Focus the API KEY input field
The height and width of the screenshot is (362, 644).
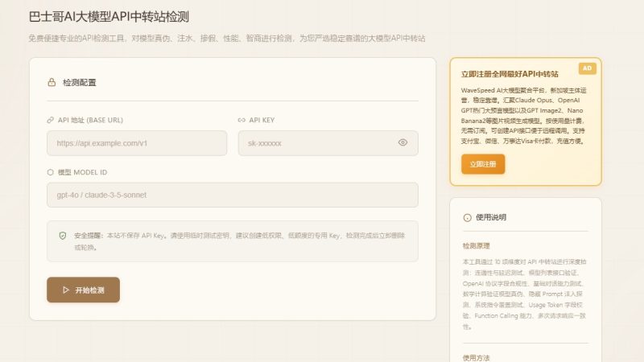click(x=328, y=143)
